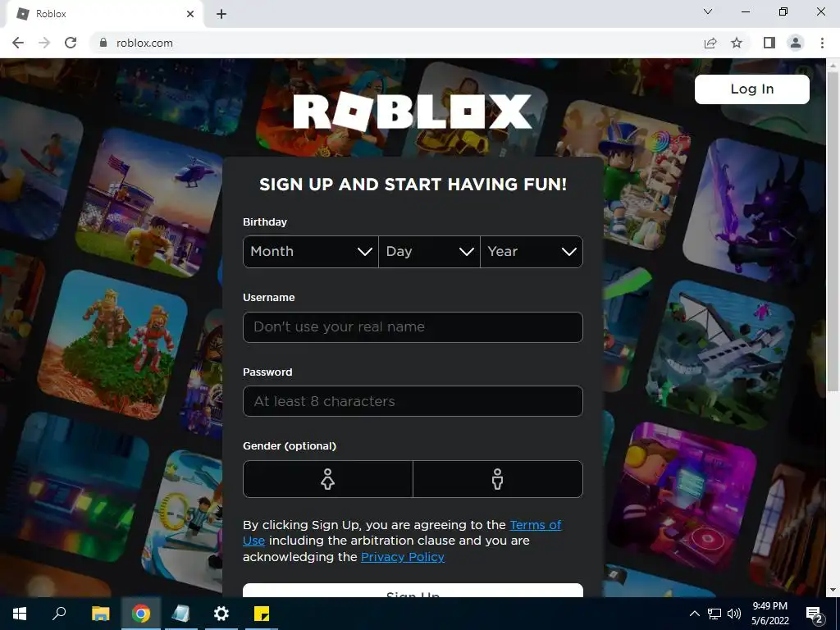Open the tab search chevron
This screenshot has height=630, width=840.
click(x=708, y=11)
